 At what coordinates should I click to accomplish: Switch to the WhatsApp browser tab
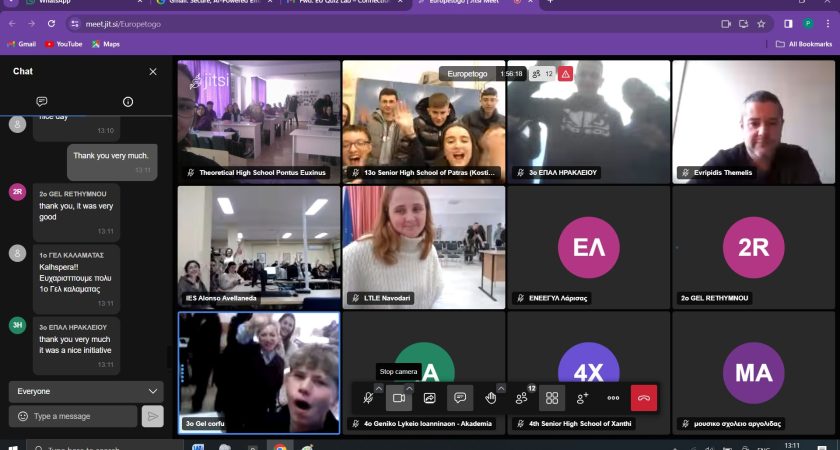click(81, 3)
